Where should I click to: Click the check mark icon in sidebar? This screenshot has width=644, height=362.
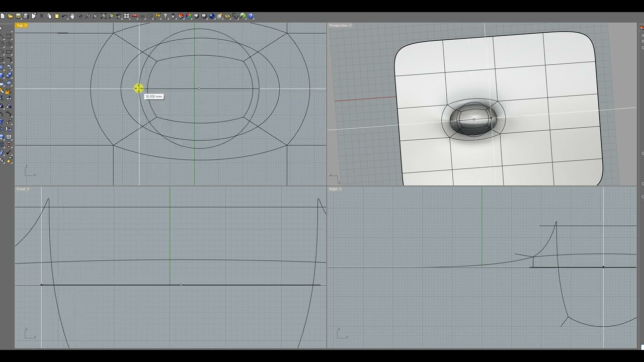pyautogui.click(x=9, y=152)
